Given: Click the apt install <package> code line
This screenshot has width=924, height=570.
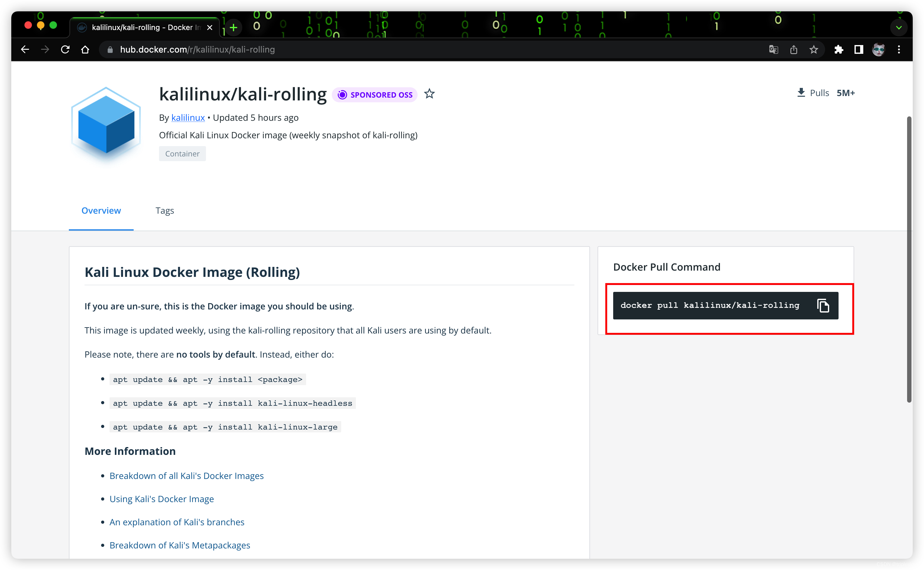Looking at the screenshot, I should point(208,379).
